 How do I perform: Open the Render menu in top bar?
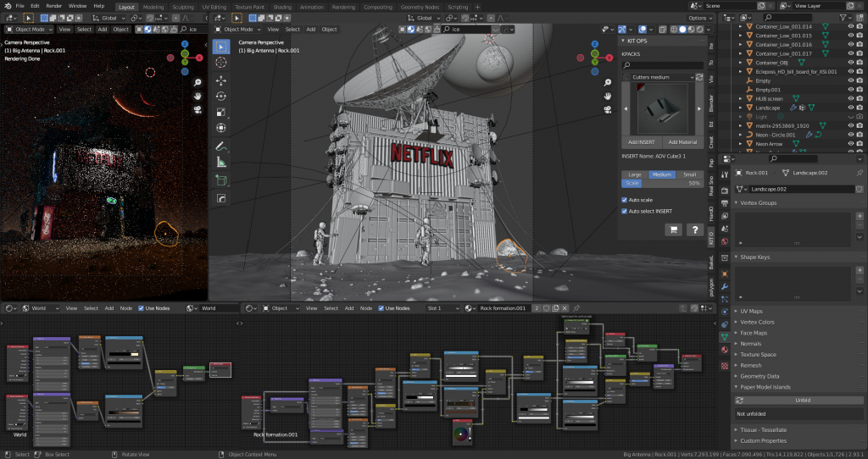click(53, 6)
